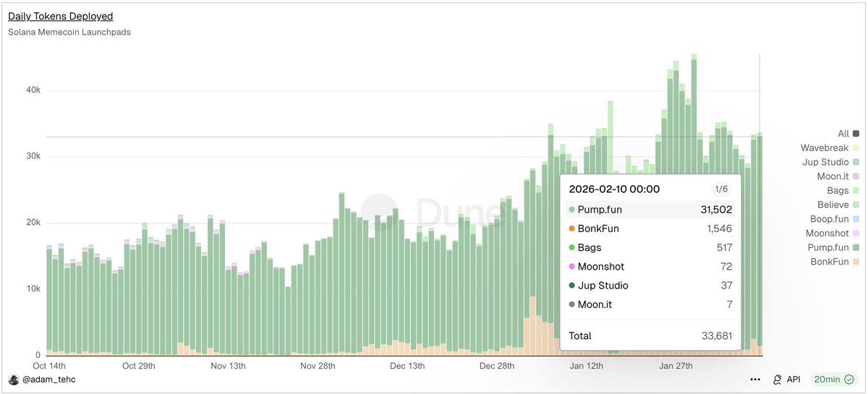
Task: Click the Nov 28th x-axis label
Action: pyautogui.click(x=318, y=366)
